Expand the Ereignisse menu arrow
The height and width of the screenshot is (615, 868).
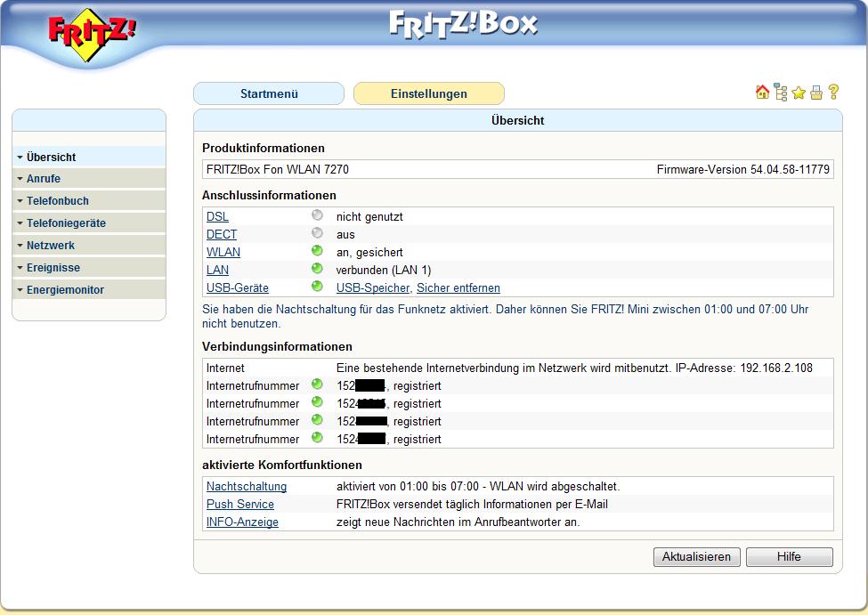[x=20, y=267]
